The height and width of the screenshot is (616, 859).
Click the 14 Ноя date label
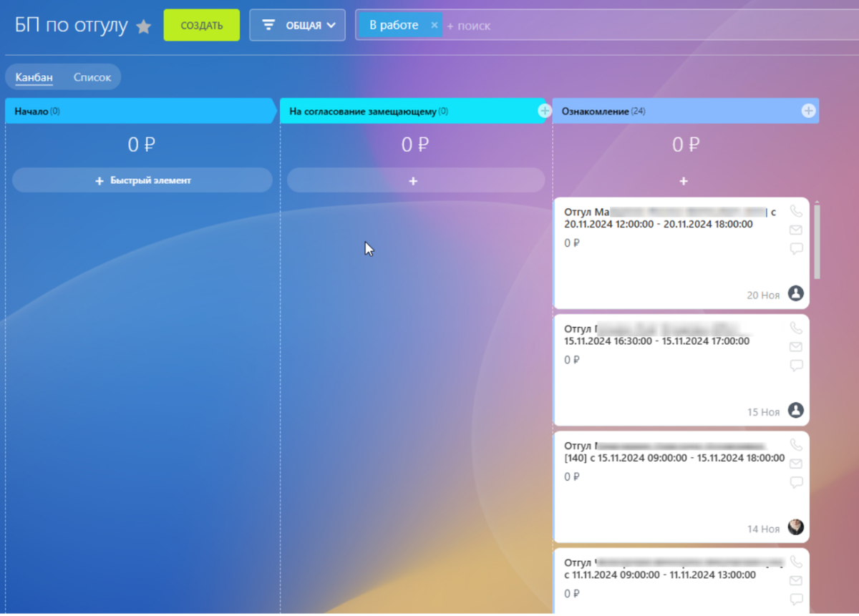[763, 529]
